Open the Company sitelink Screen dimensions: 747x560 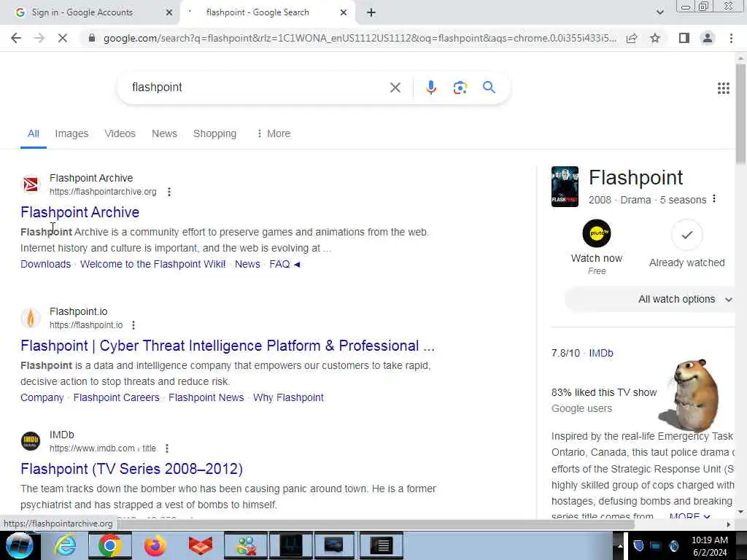42,397
